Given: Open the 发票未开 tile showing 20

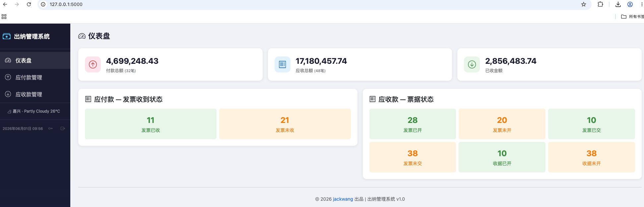Looking at the screenshot, I should (502, 124).
